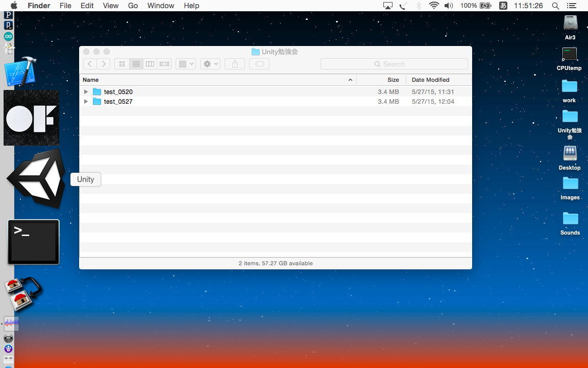Open the volume control in menu bar
This screenshot has width=588, height=368.
(x=449, y=6)
